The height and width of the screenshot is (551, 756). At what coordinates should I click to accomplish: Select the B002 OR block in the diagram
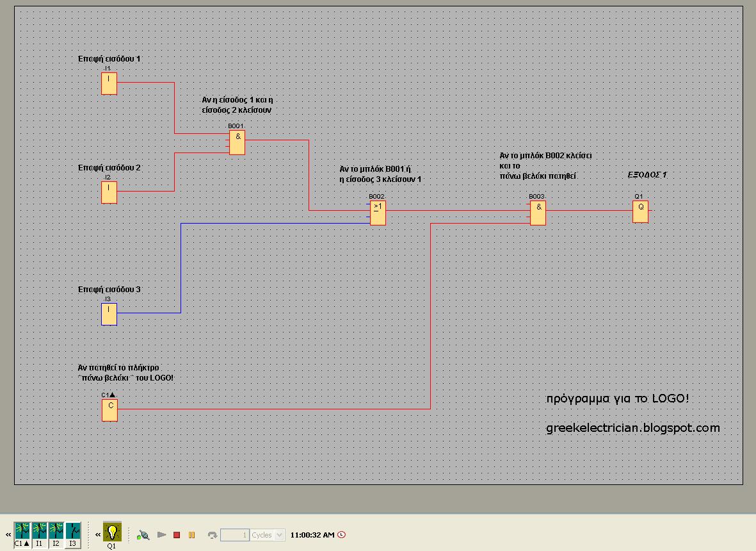378,213
